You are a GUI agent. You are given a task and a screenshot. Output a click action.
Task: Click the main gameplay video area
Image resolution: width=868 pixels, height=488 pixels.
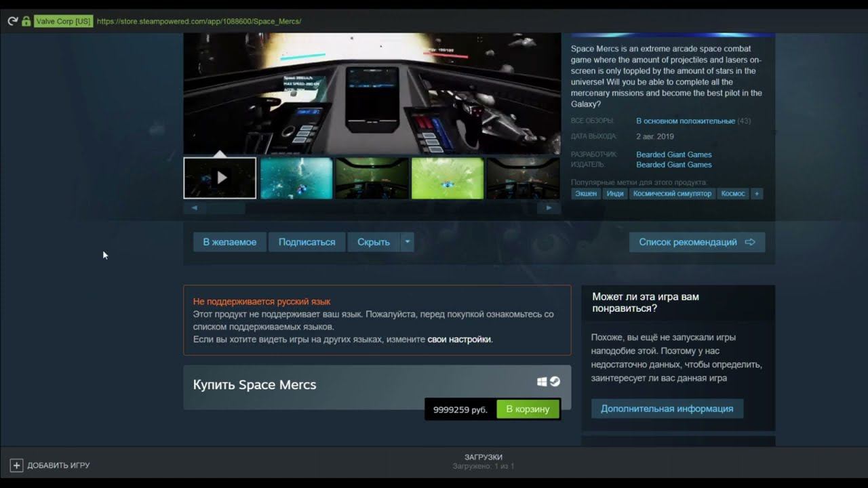372,94
